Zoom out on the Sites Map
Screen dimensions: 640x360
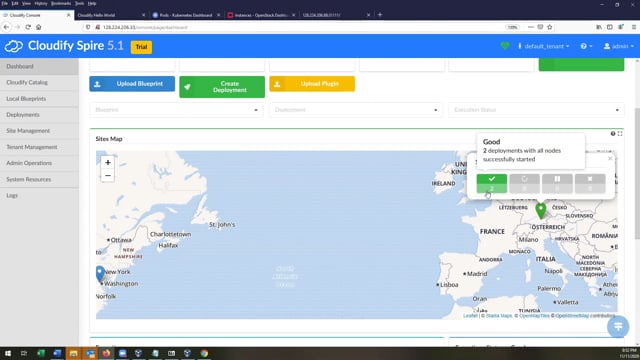108,176
